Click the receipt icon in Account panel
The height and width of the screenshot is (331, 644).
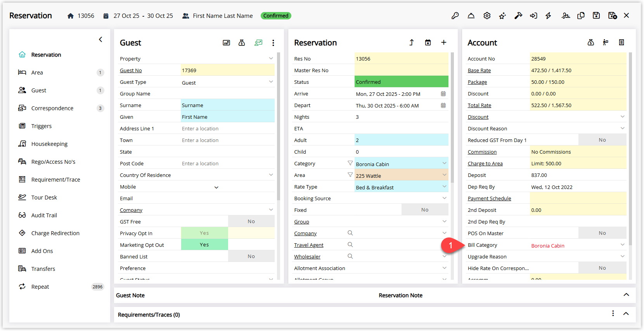coord(621,42)
